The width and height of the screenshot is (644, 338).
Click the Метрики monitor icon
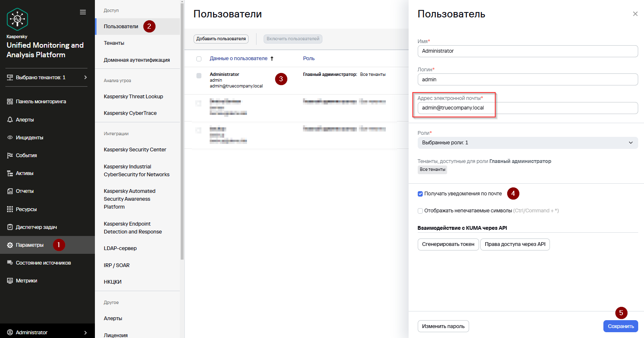coord(10,281)
